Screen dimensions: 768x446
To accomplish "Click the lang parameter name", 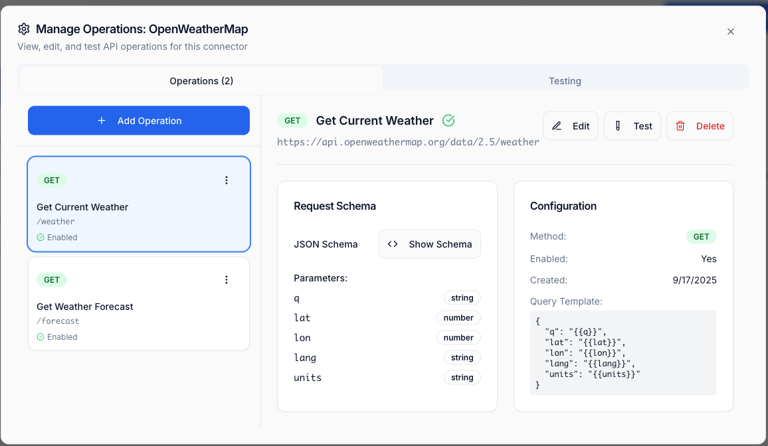I will point(305,358).
